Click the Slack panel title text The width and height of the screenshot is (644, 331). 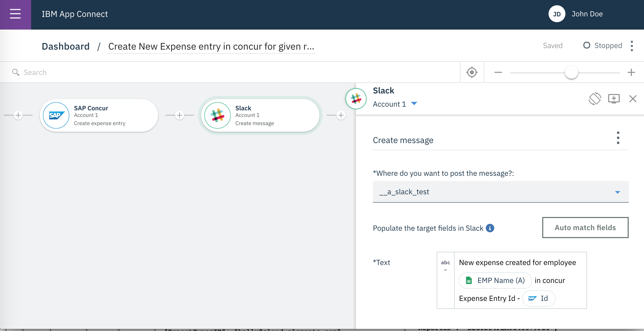tap(383, 91)
